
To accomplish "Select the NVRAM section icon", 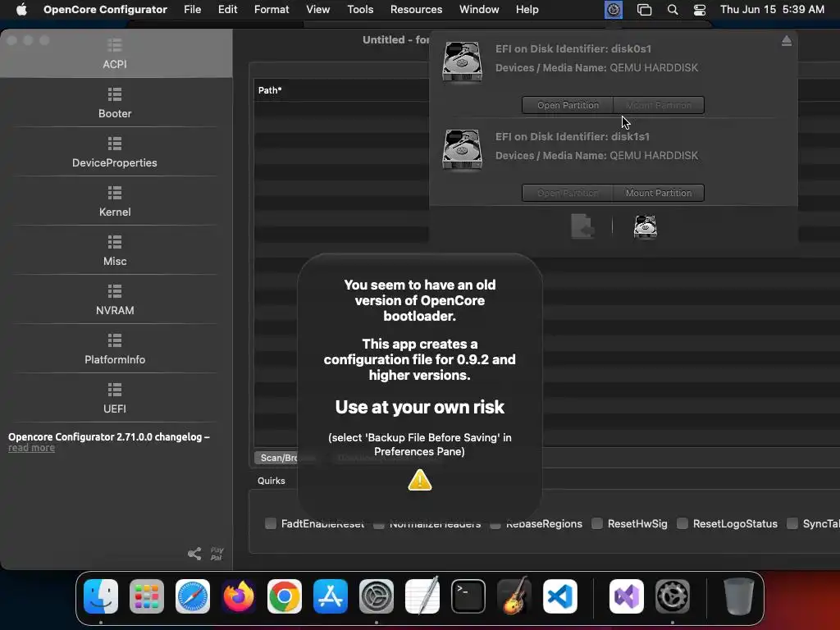I will 115,291.
